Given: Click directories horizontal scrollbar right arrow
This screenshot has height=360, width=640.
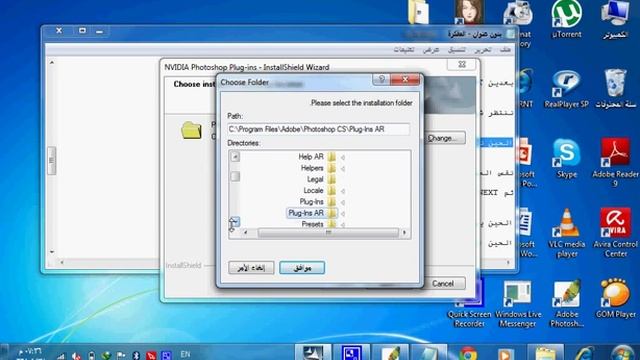Looking at the screenshot, I should click(x=404, y=233).
